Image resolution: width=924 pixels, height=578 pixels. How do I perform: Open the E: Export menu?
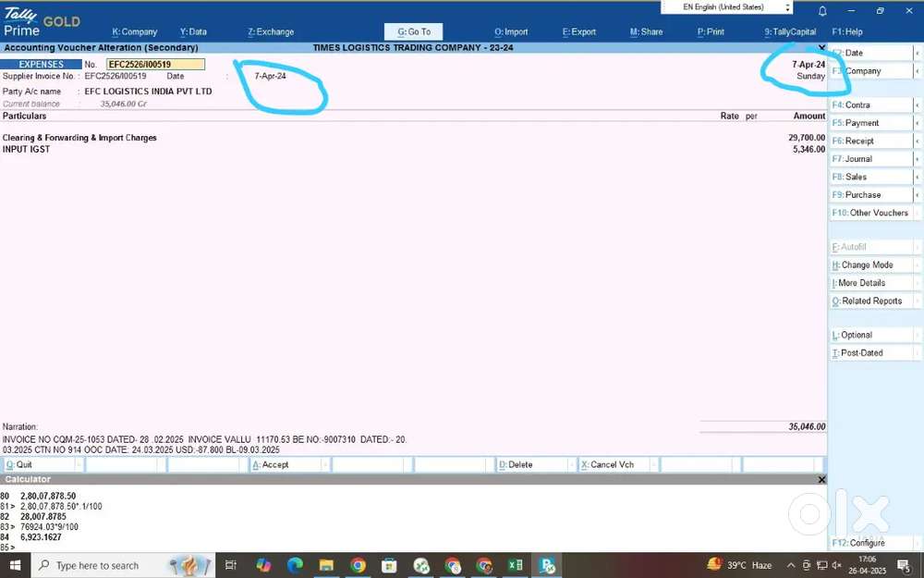coord(579,31)
